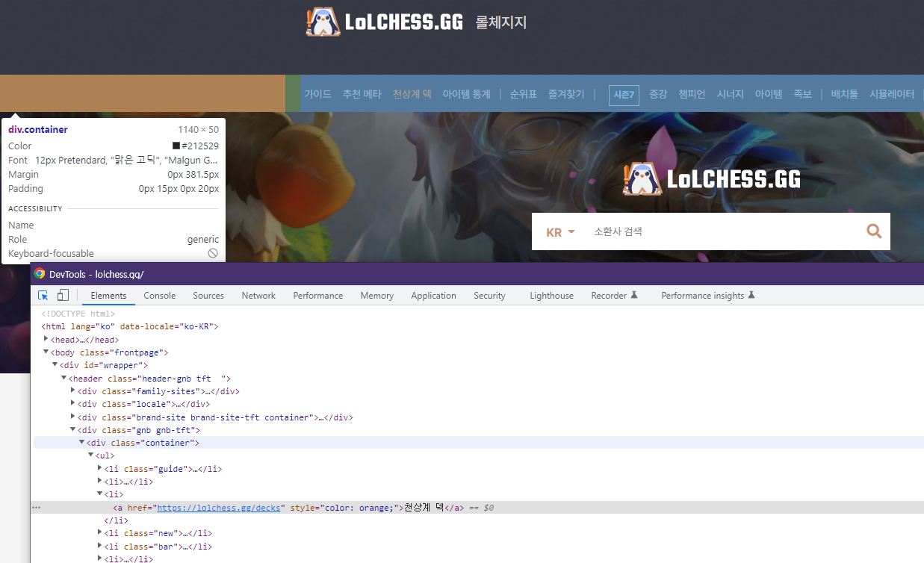Image resolution: width=924 pixels, height=563 pixels.
Task: Click the 추천 메타 navigation link
Action: coord(362,94)
